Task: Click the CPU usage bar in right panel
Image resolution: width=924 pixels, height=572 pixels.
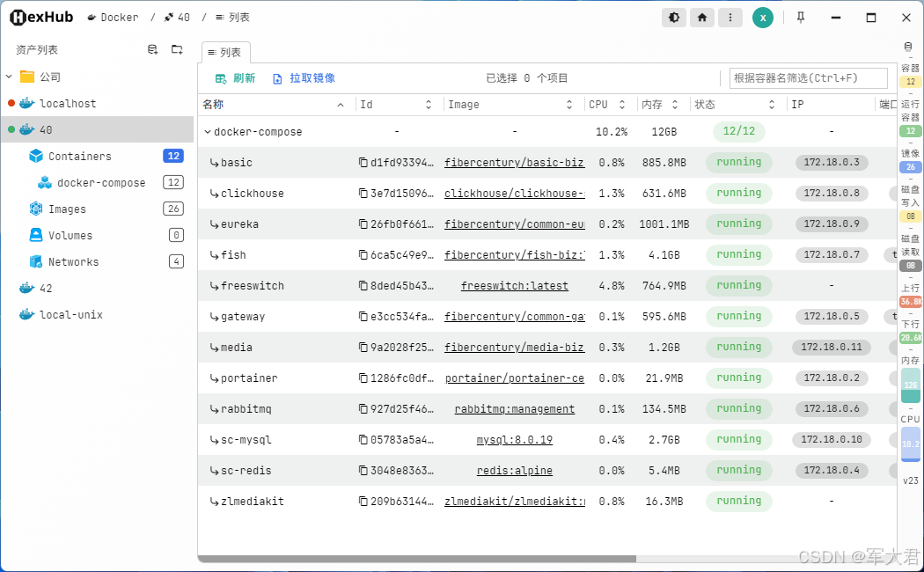Action: [911, 444]
